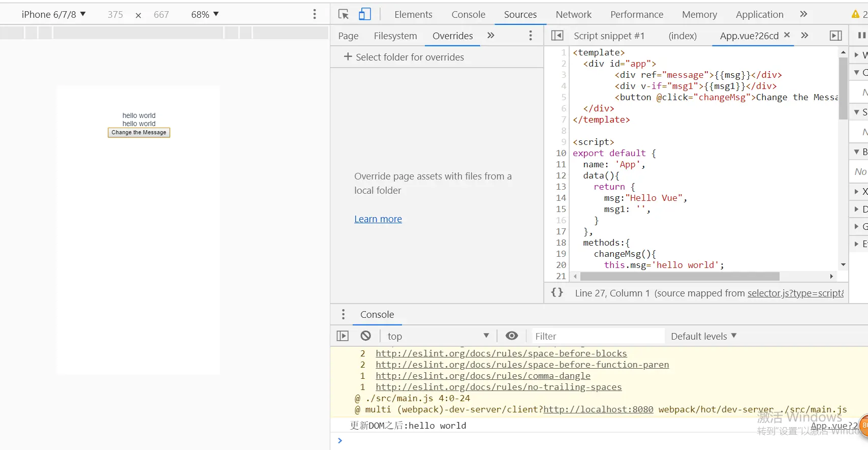Click the live expression eye icon
The image size is (868, 450).
click(x=511, y=336)
